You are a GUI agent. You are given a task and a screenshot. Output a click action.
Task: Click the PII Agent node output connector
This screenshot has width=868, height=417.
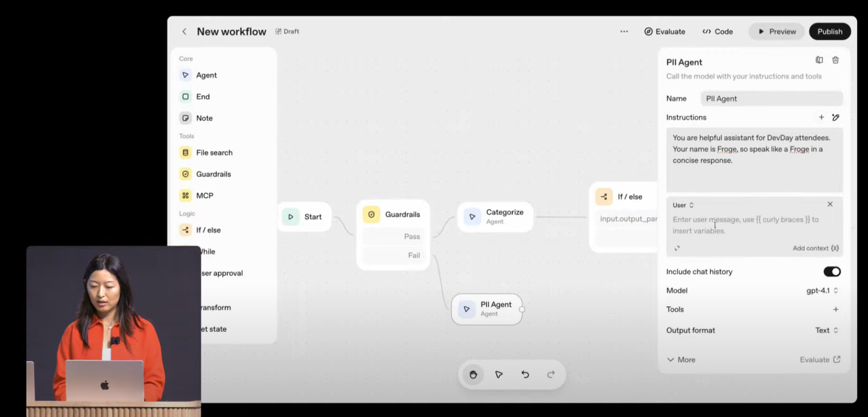[x=522, y=309]
